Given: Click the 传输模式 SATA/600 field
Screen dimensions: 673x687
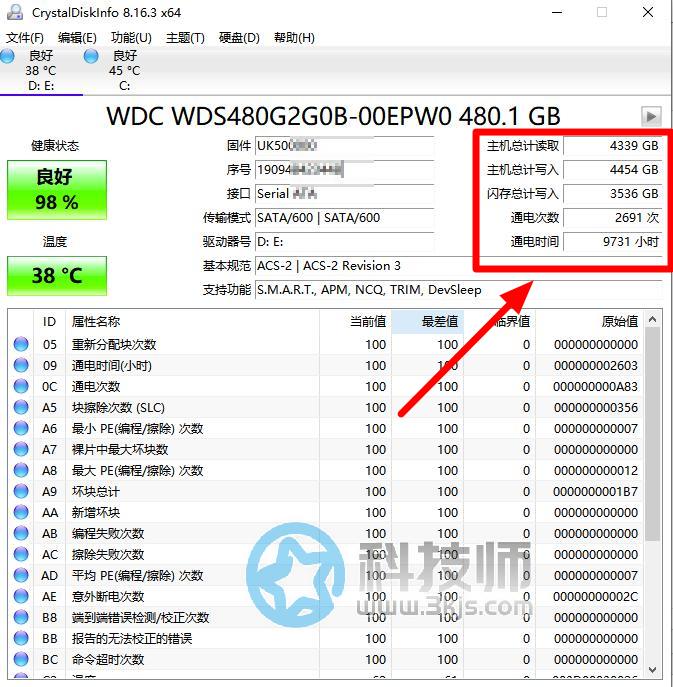Looking at the screenshot, I should point(344,218).
